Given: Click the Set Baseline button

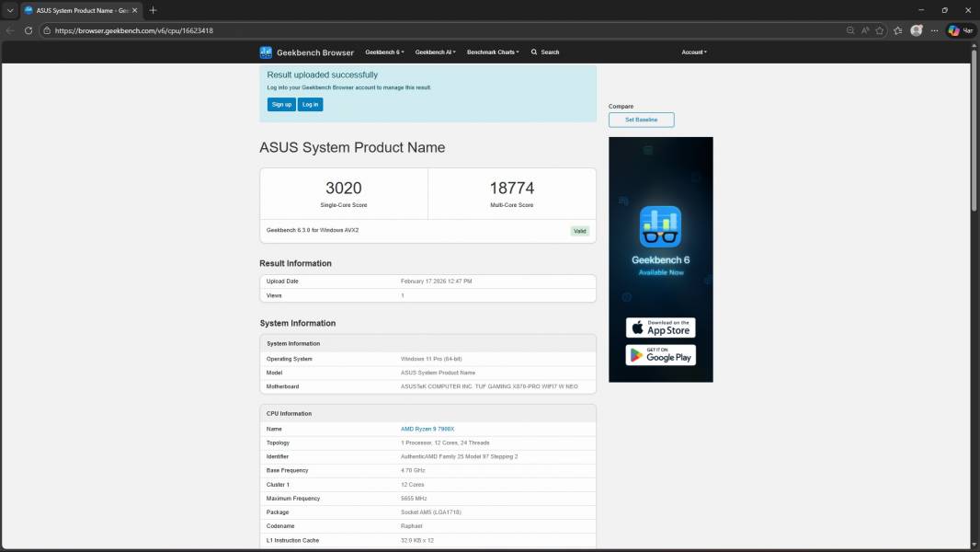Looking at the screenshot, I should [641, 120].
